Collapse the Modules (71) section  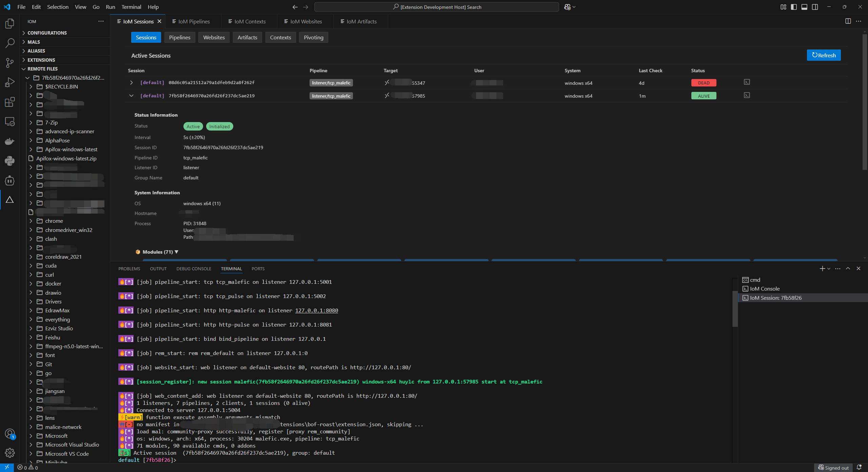[176, 252]
